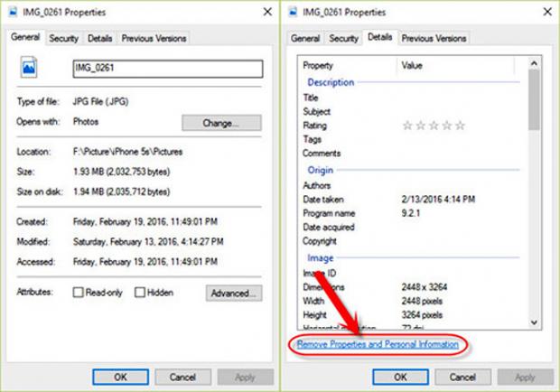Close the left Properties dialog

point(266,12)
